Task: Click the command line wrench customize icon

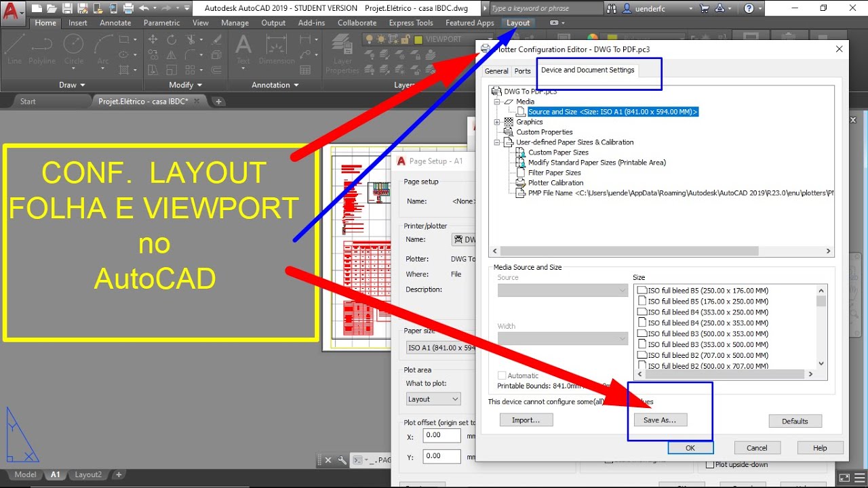Action: pyautogui.click(x=342, y=460)
